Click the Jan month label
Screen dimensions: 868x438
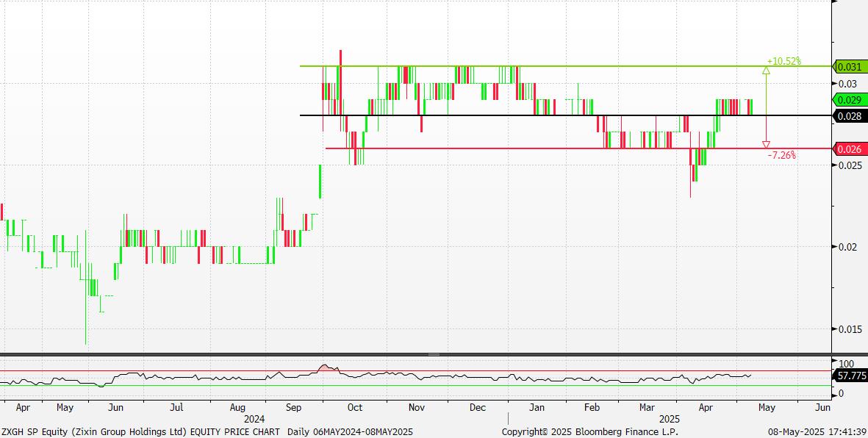(x=537, y=408)
